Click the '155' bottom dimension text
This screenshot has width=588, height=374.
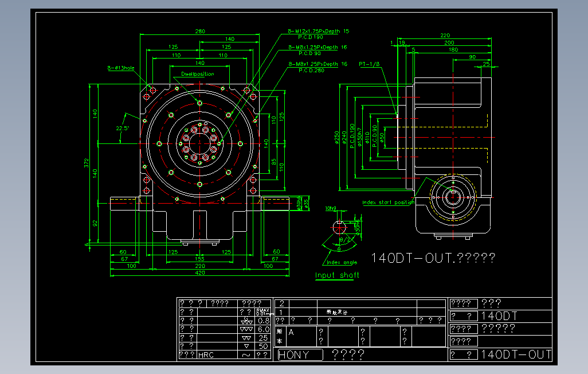click(x=199, y=259)
